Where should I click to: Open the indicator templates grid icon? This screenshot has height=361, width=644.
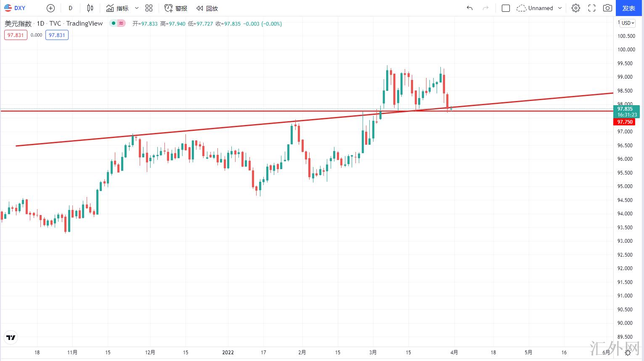tap(149, 8)
